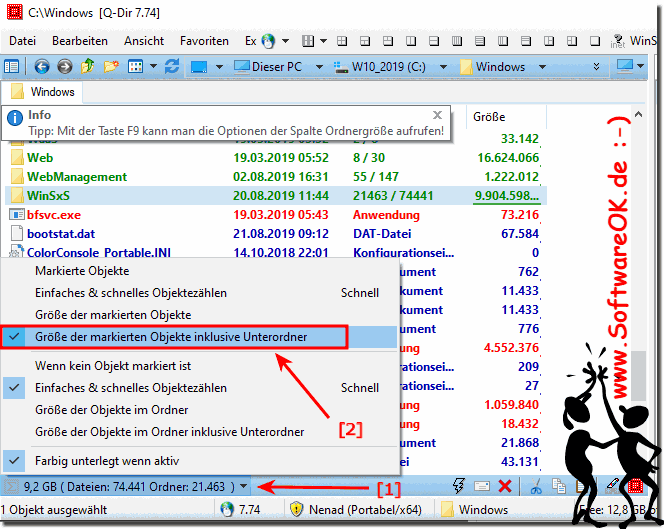This screenshot has height=529, width=664.
Task: Select the four equal panes layout icon
Action: (342, 41)
